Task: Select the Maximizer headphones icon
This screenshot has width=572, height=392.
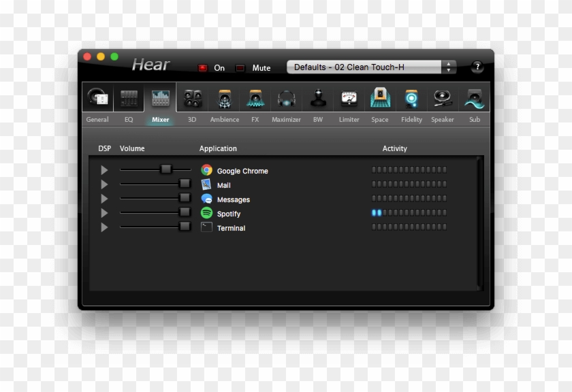Action: 286,99
